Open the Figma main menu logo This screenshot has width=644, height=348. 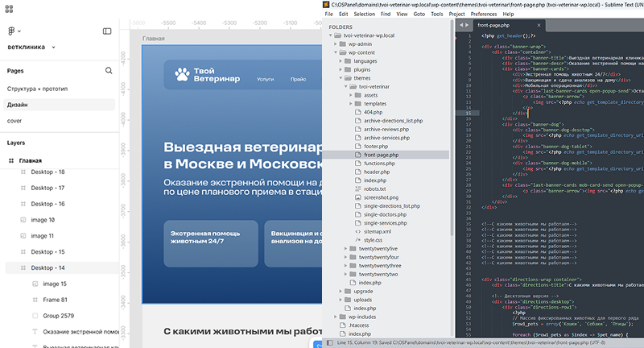click(12, 31)
